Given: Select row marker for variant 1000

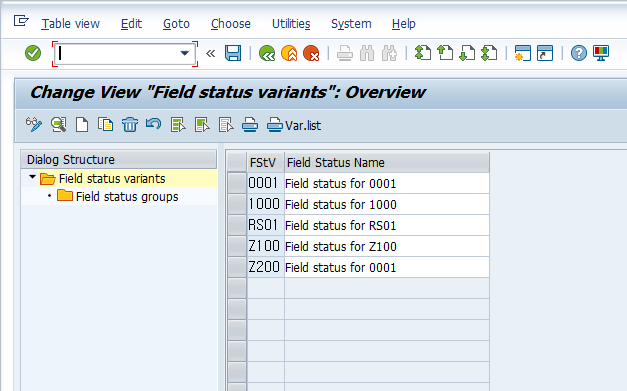Looking at the screenshot, I should pyautogui.click(x=237, y=204).
